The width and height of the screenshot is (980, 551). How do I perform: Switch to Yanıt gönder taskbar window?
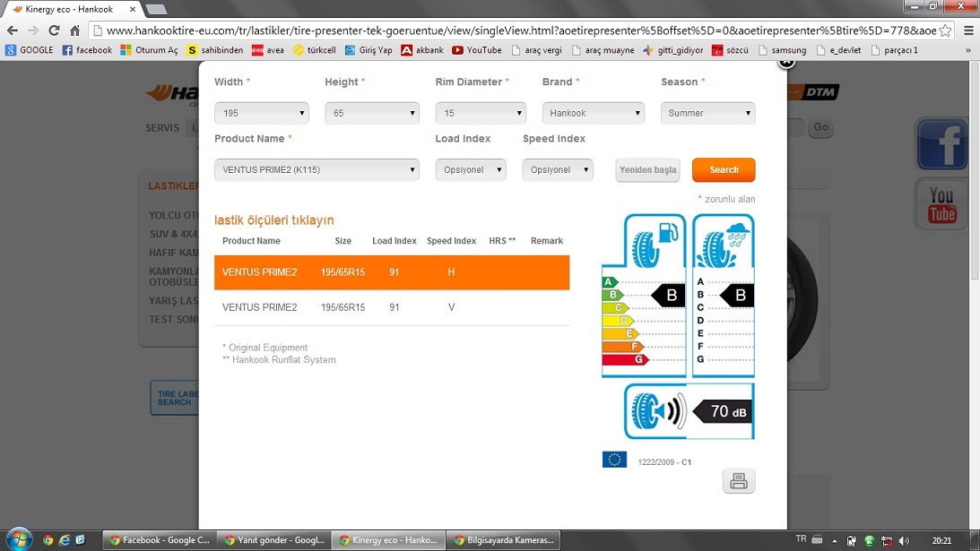[x=275, y=540]
